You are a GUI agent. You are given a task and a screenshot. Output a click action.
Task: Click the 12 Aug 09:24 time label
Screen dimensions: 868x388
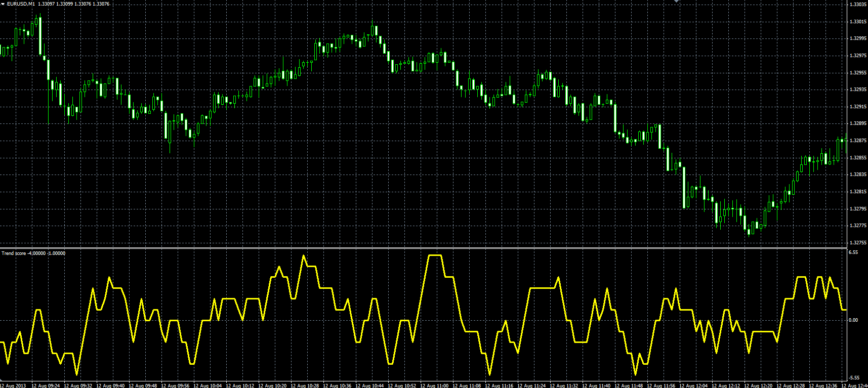pos(46,385)
